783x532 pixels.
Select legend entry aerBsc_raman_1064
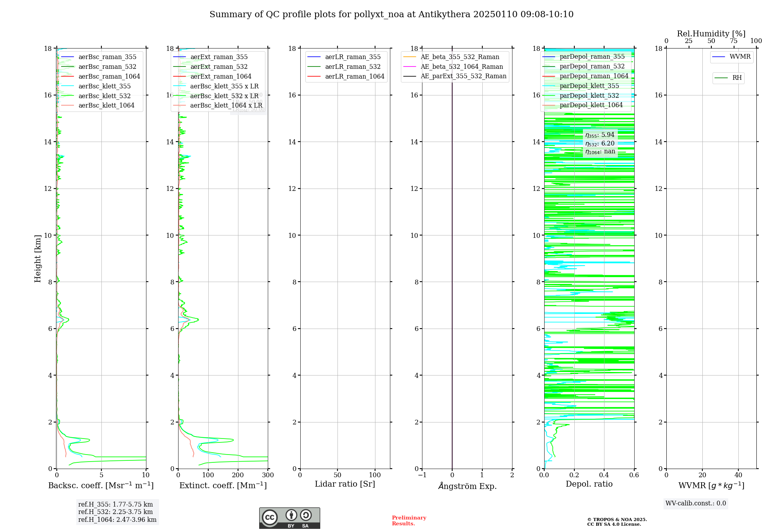101,77
